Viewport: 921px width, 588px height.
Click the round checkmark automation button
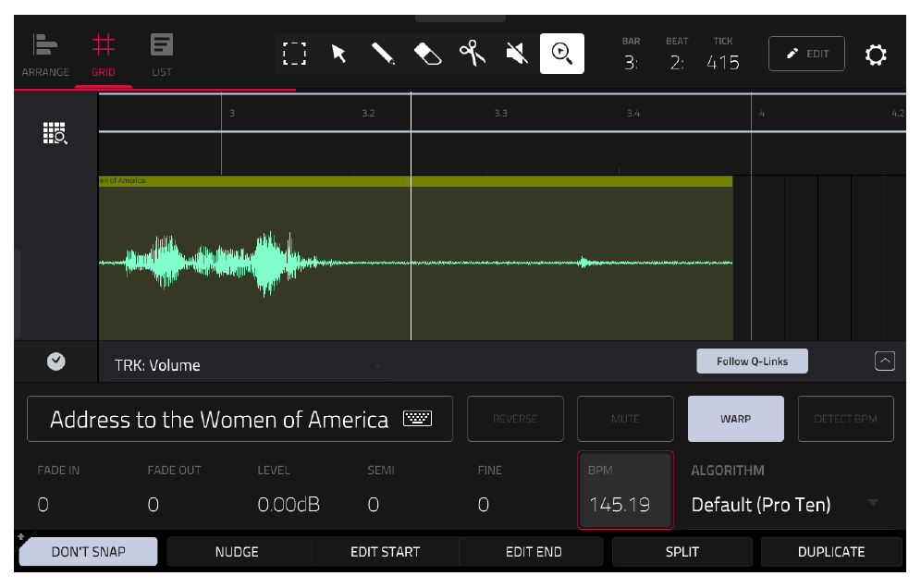click(55, 361)
